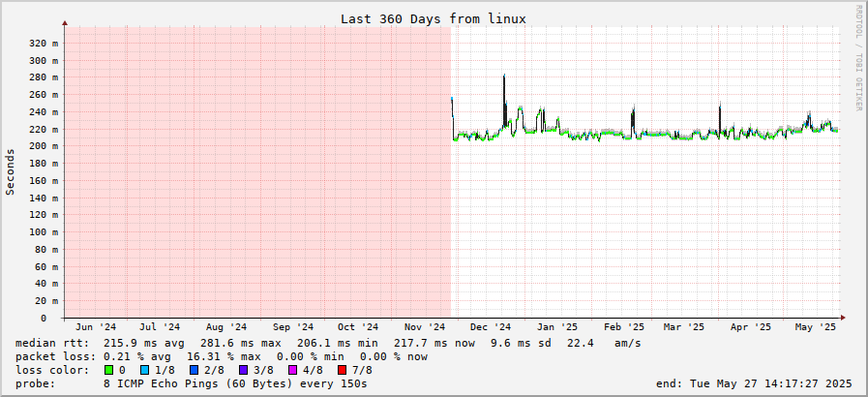The width and height of the screenshot is (868, 397).
Task: Click the '22.4 am/s' value
Action: [x=604, y=344]
